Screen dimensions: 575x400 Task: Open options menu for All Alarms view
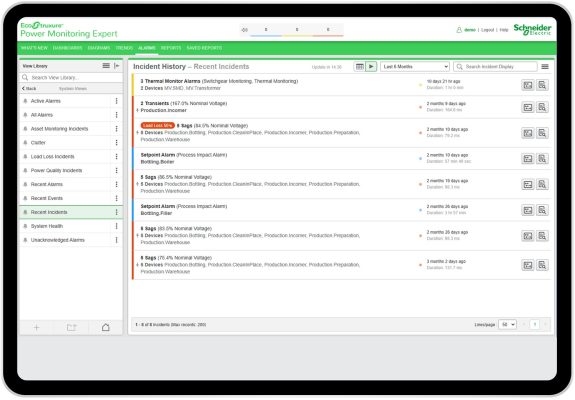pos(116,115)
